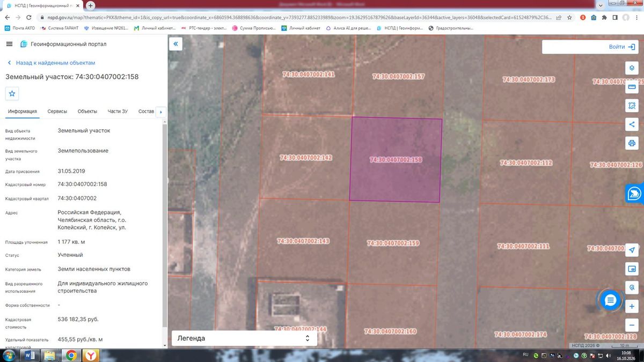
Task: Open the map layers panel
Action: pos(632,68)
